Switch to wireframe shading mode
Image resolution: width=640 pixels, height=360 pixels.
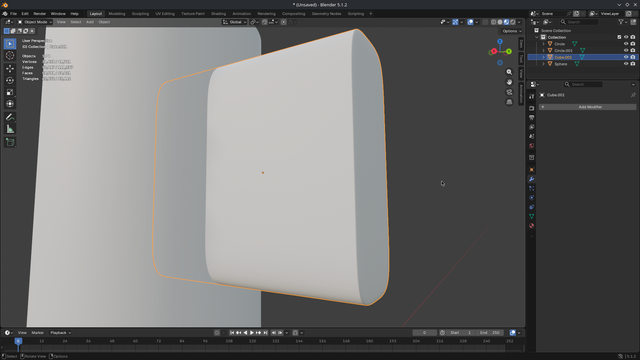[493, 22]
